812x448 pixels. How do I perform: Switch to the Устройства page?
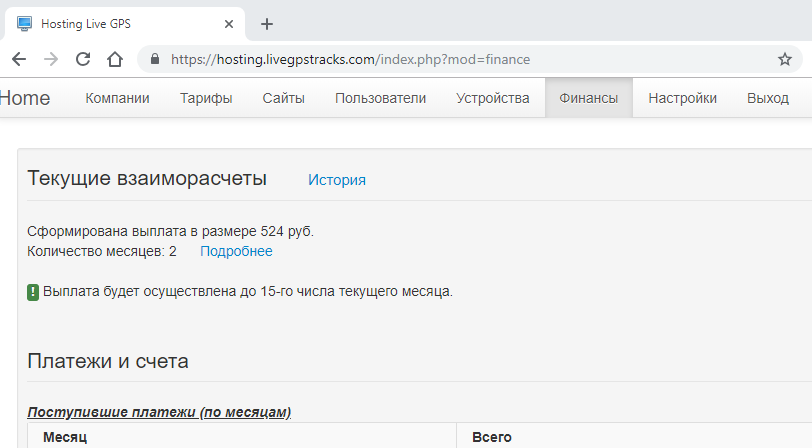492,98
